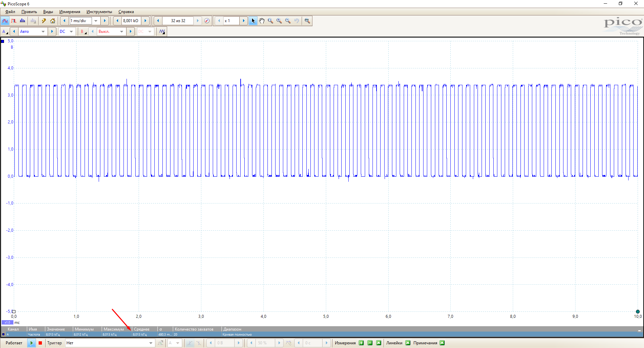Click the 8,001 kO samples field
Image resolution: width=644 pixels, height=348 pixels.
(x=131, y=21)
